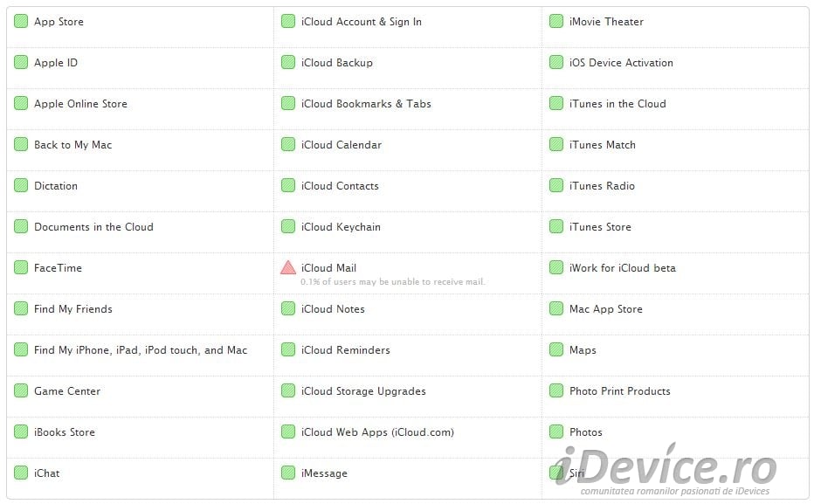Click the status icon next to Photos
The height and width of the screenshot is (504, 814).
[x=556, y=432]
